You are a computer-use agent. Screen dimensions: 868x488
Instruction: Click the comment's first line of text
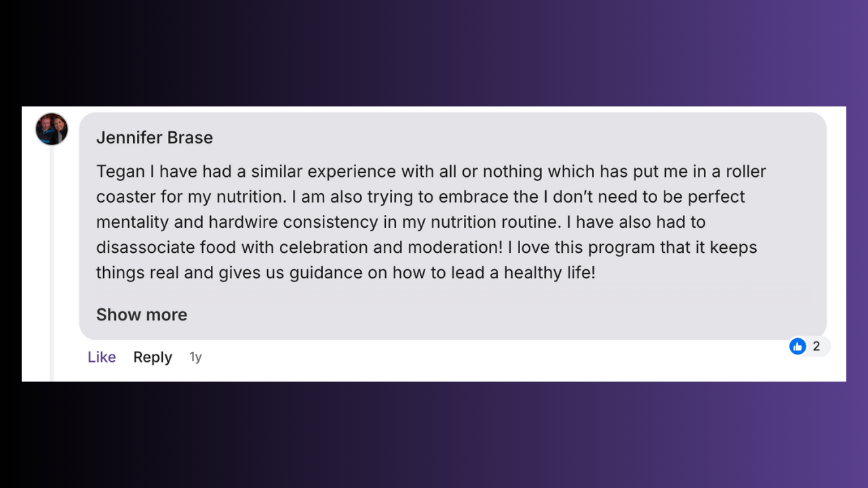pos(431,171)
